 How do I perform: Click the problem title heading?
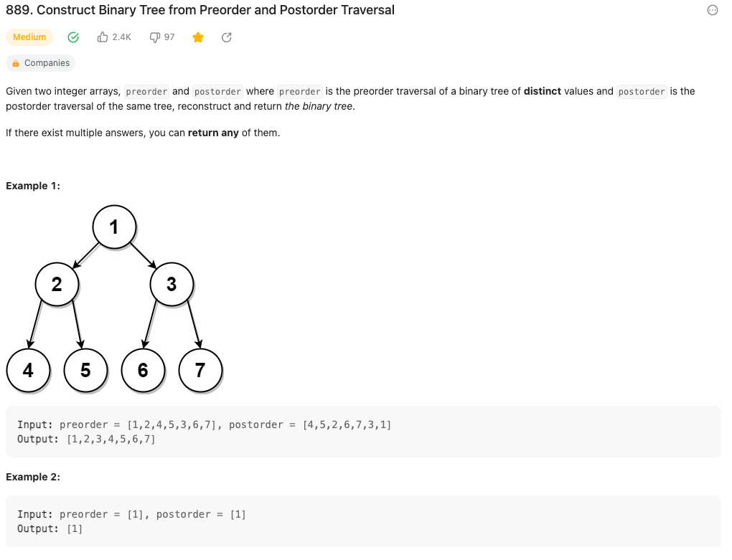pos(200,10)
